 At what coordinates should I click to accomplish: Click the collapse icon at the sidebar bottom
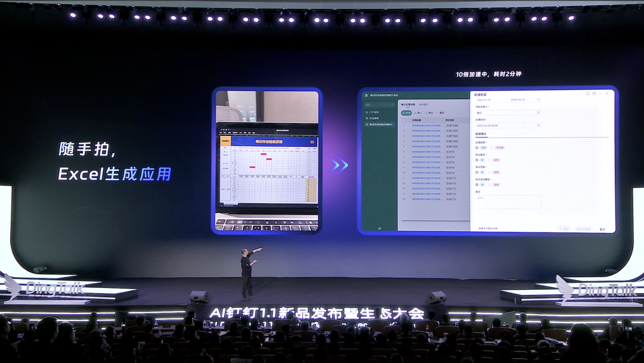(379, 228)
